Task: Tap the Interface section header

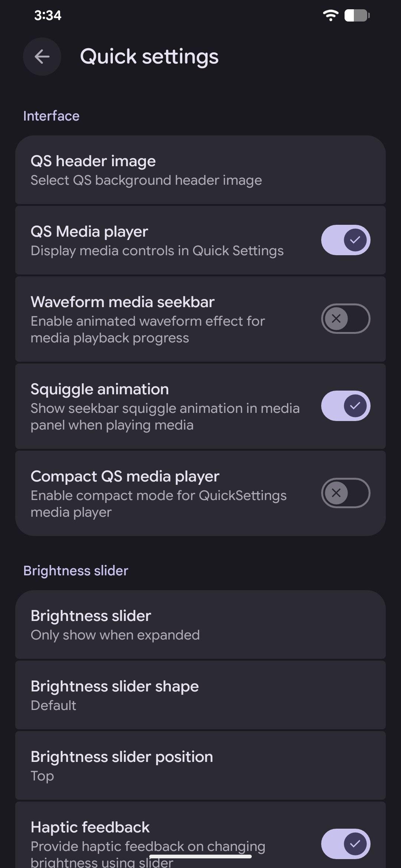Action: click(x=51, y=116)
